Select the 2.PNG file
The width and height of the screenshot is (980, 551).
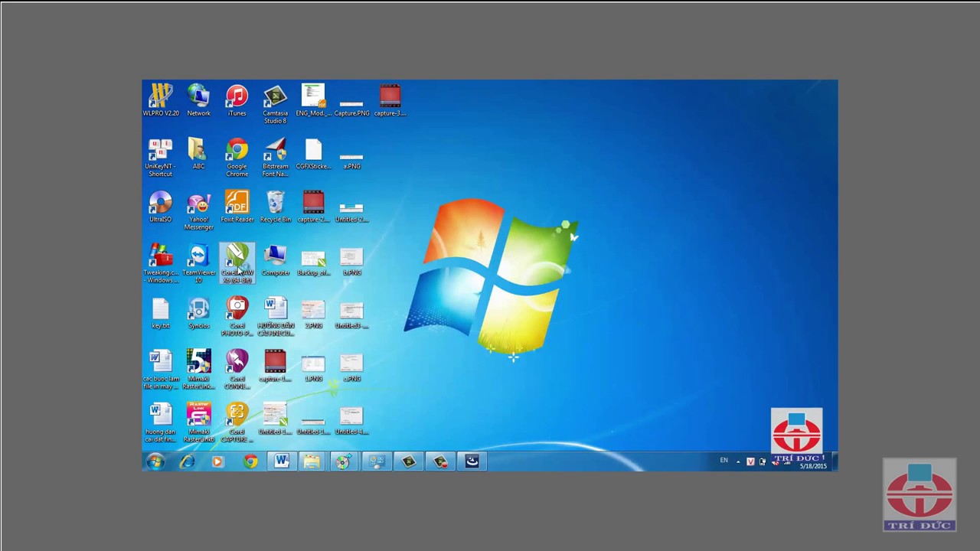(313, 314)
